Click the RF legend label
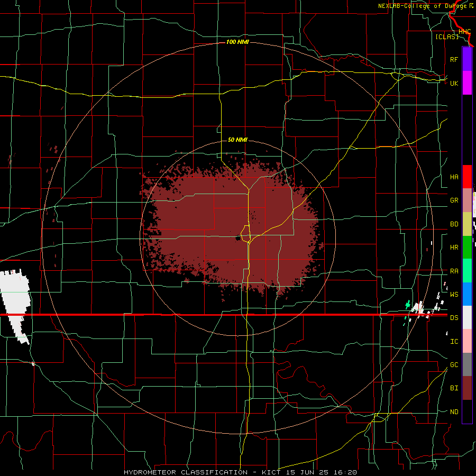 coord(454,59)
